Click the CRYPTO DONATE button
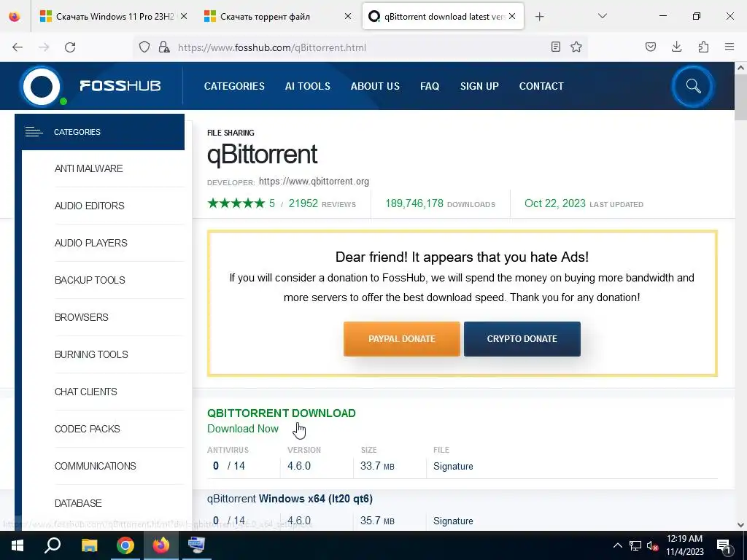The width and height of the screenshot is (747, 560). point(522,339)
